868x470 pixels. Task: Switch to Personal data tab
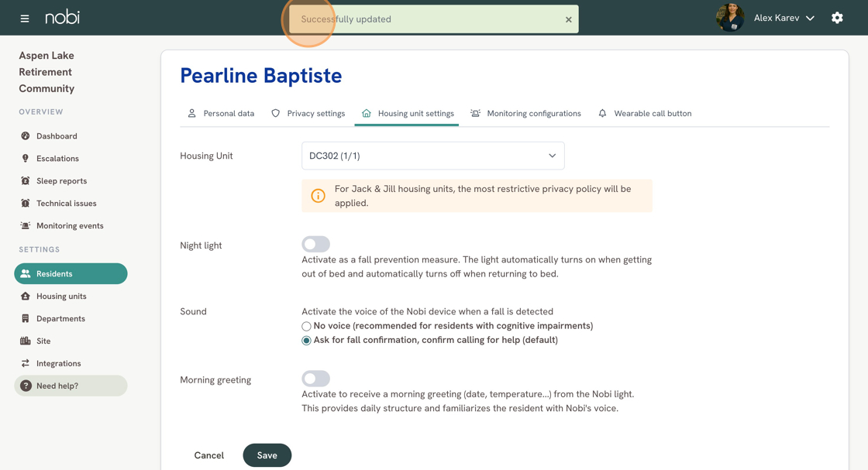point(221,113)
